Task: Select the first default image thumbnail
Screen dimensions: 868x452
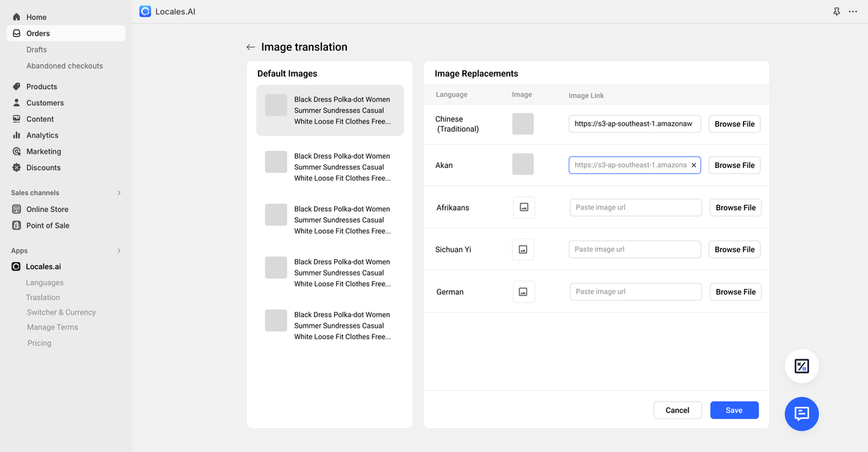Action: 276,105
